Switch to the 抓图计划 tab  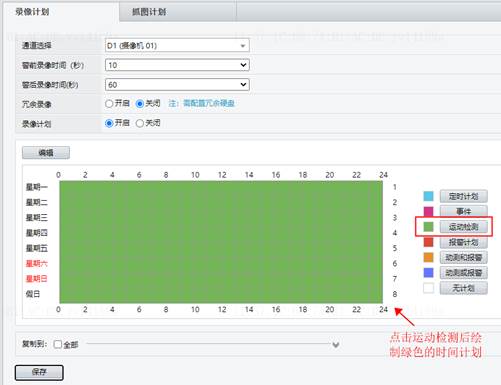[x=149, y=12]
